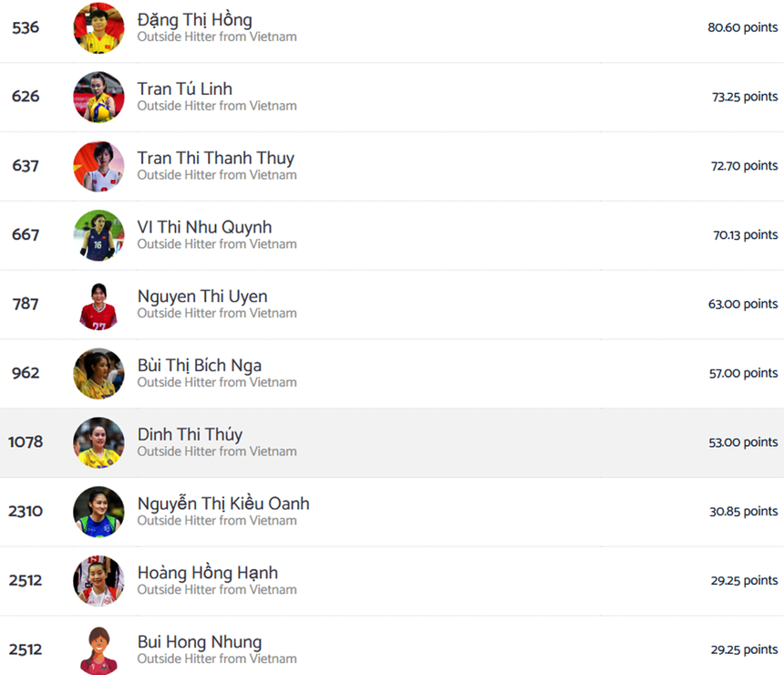Select the 29.25 points value for Bui Hong Nhung

[744, 649]
